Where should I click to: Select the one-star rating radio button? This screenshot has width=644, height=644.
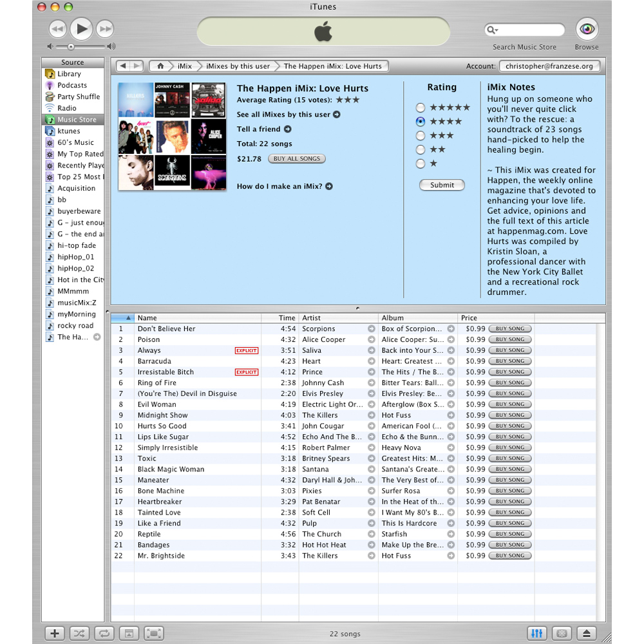tap(420, 164)
